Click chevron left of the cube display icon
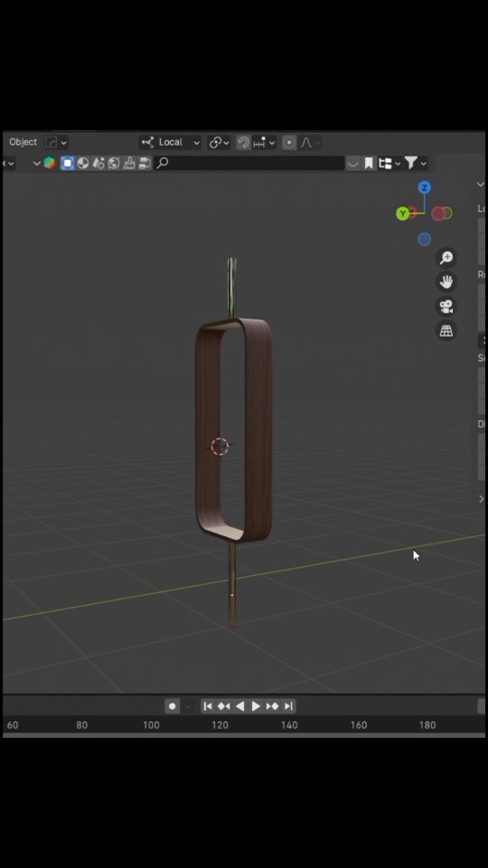The image size is (488, 868). click(36, 164)
